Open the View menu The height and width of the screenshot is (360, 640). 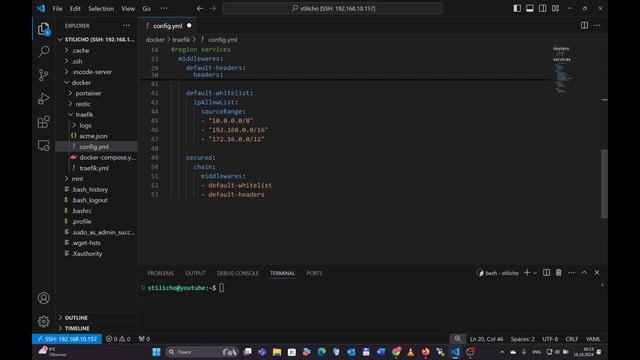[128, 8]
